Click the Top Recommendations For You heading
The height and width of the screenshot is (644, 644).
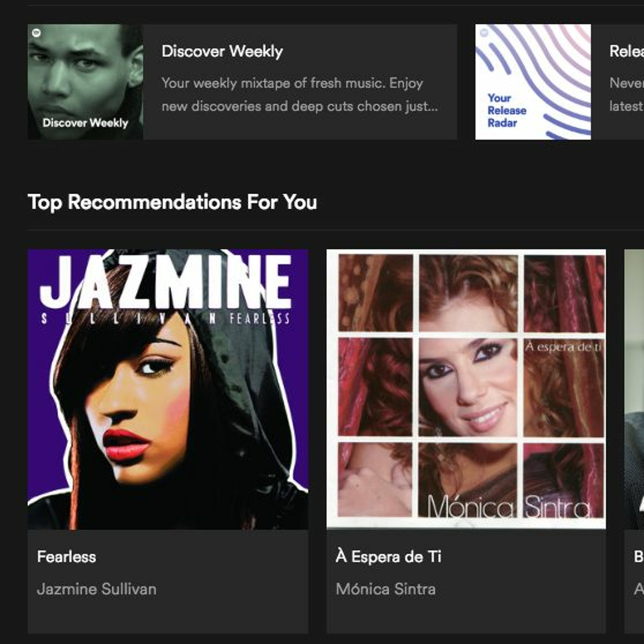pos(172,202)
